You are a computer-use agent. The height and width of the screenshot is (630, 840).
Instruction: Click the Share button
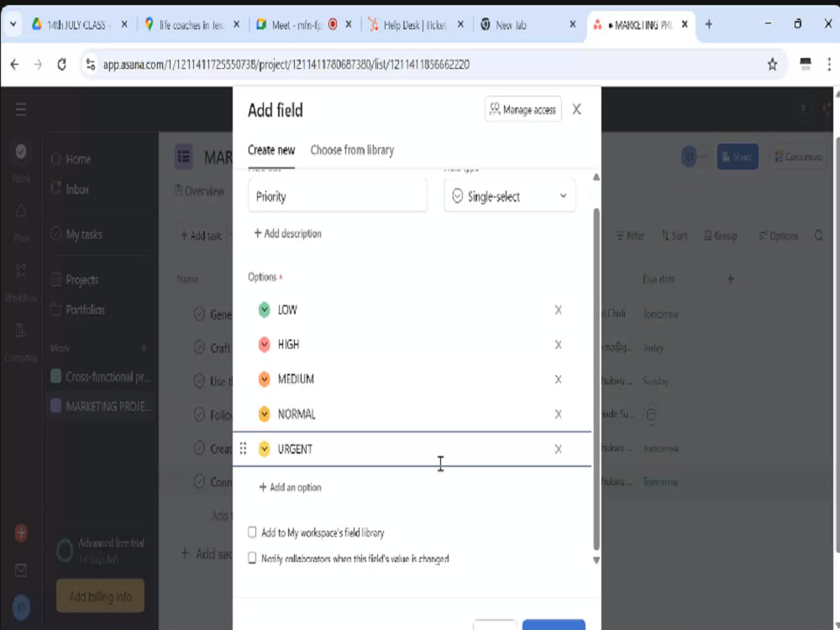click(738, 156)
